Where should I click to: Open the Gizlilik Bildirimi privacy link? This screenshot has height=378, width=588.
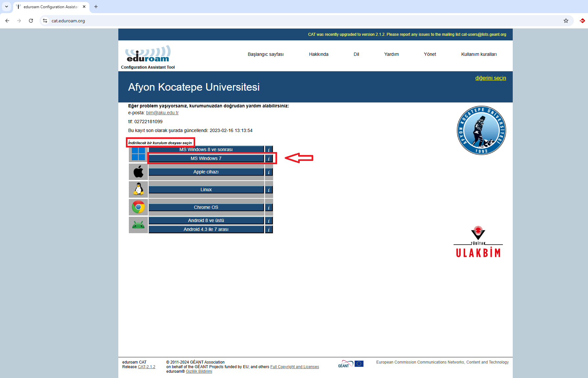199,371
